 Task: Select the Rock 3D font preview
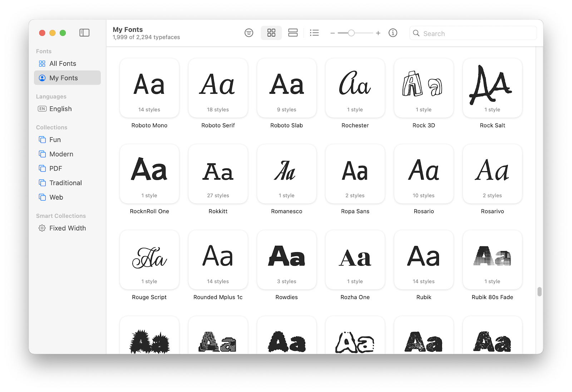(x=424, y=88)
